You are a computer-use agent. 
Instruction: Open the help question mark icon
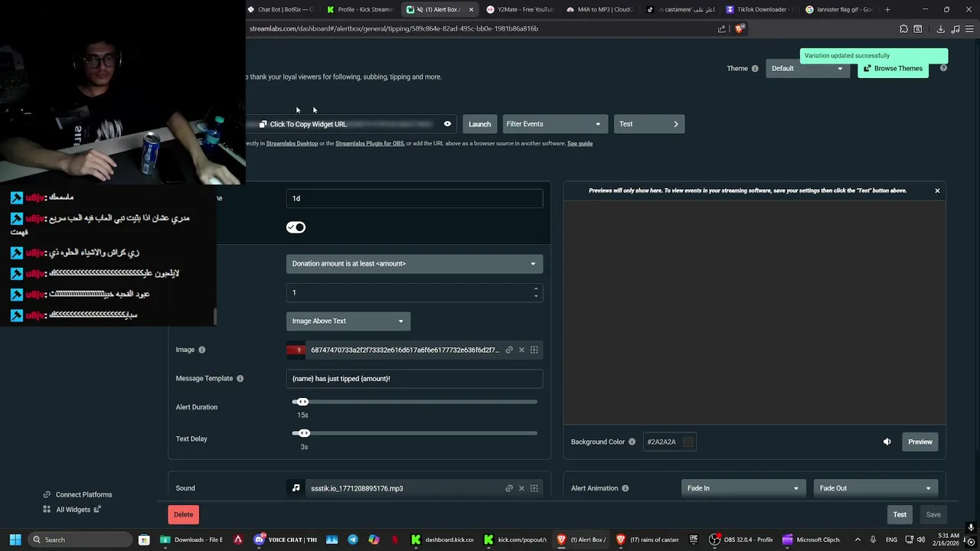[943, 68]
